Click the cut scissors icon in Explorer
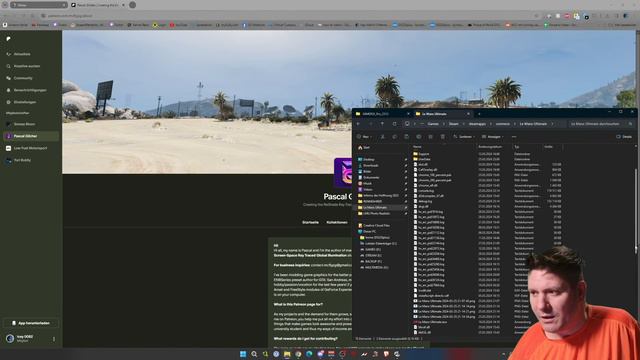The width and height of the screenshot is (640, 360). 382,137
